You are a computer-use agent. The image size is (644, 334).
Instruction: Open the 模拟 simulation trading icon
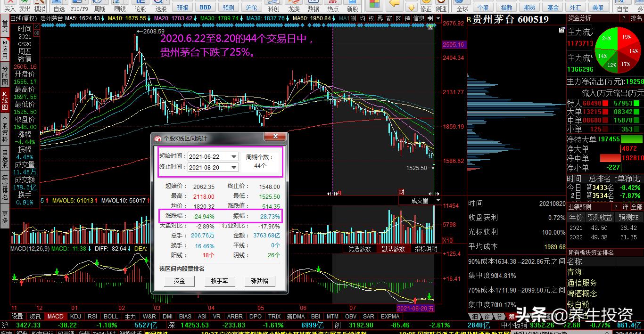click(x=40, y=6)
